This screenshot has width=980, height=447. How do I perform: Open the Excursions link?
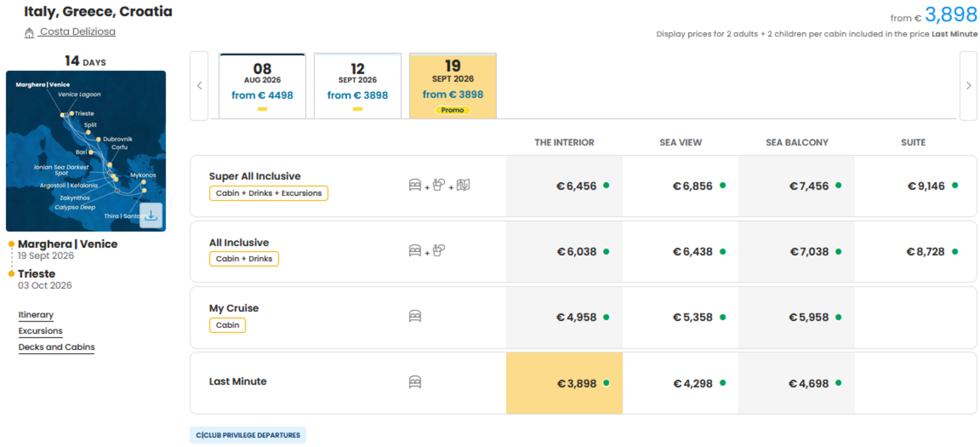click(40, 331)
